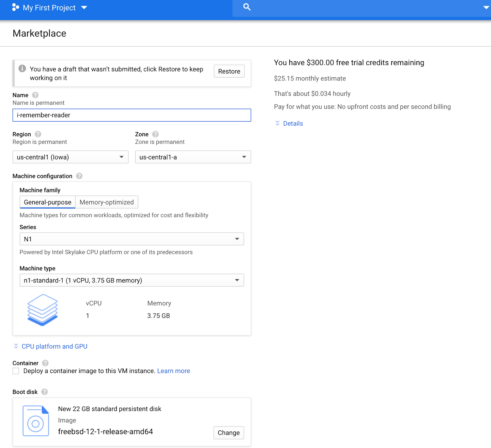
Task: Open help icon next to Boot disk
Action: [44, 392]
